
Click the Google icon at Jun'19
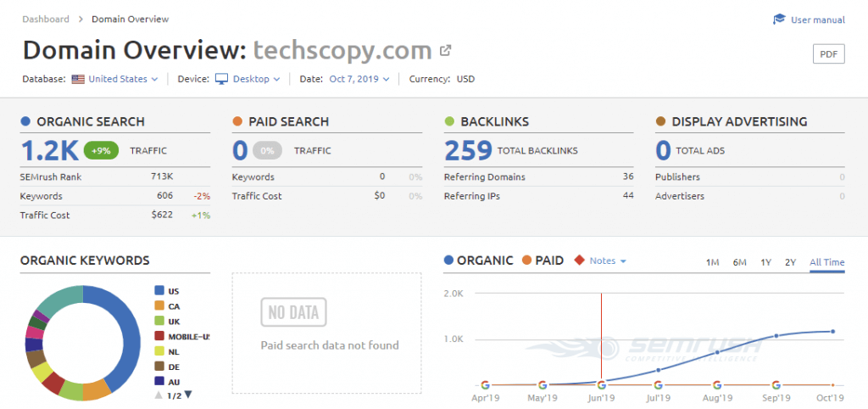[x=601, y=384]
